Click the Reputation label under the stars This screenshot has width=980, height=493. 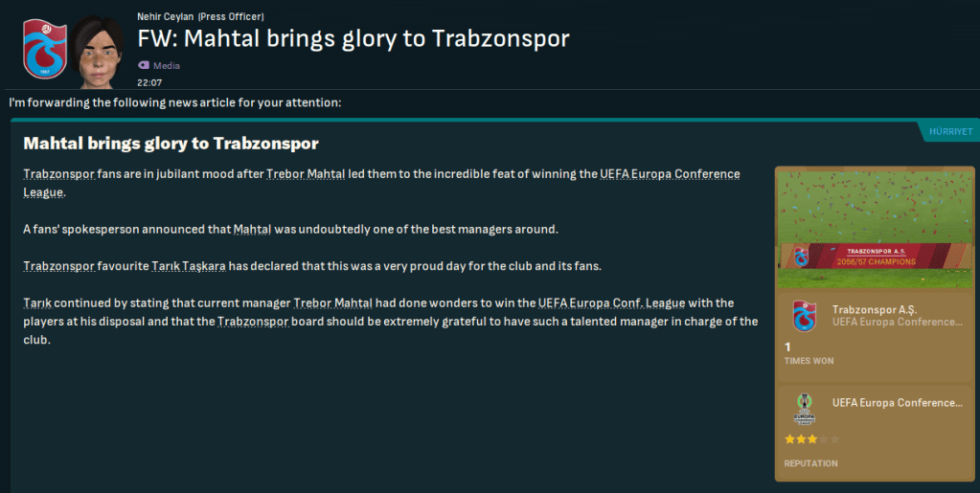(x=810, y=463)
